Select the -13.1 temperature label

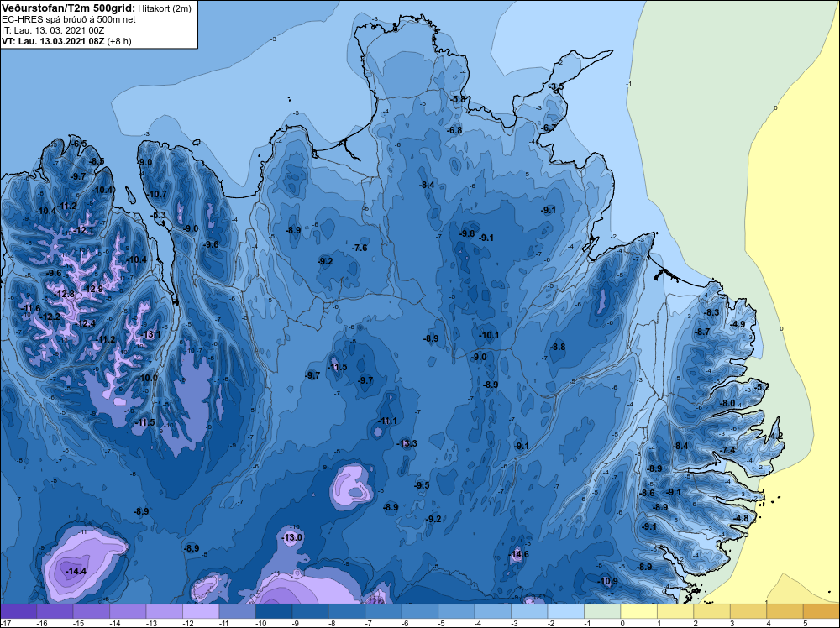pos(150,335)
